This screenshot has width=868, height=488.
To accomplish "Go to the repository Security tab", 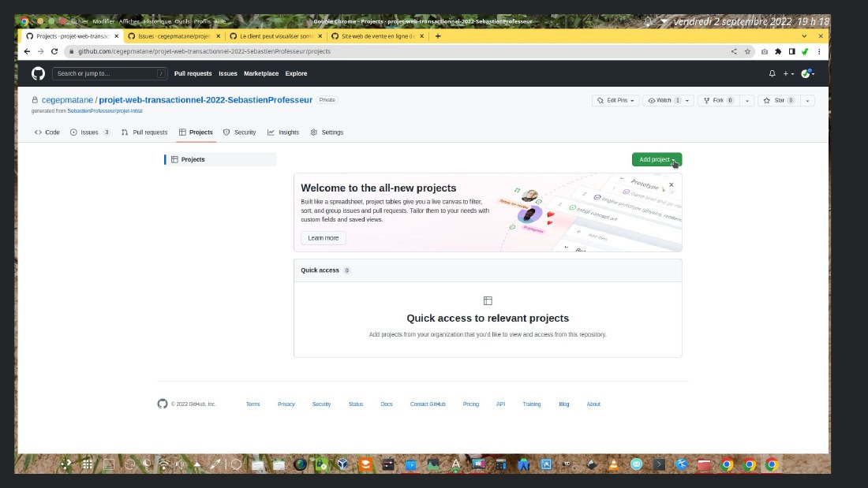I will [240, 132].
